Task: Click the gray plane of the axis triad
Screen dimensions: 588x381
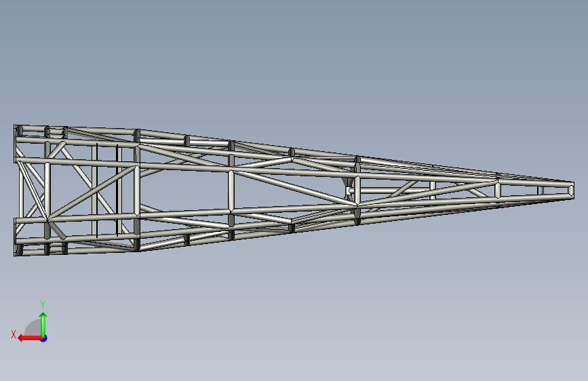Action: 33,328
